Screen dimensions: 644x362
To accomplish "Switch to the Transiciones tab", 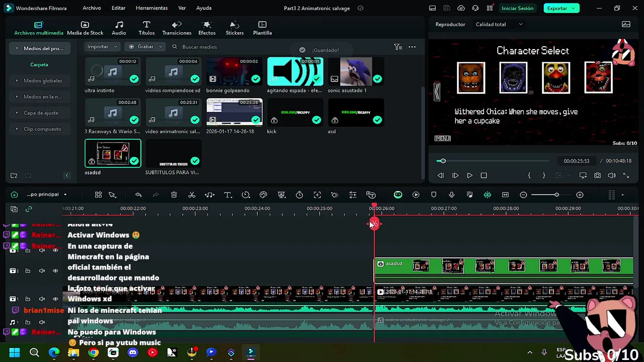I will click(x=177, y=28).
